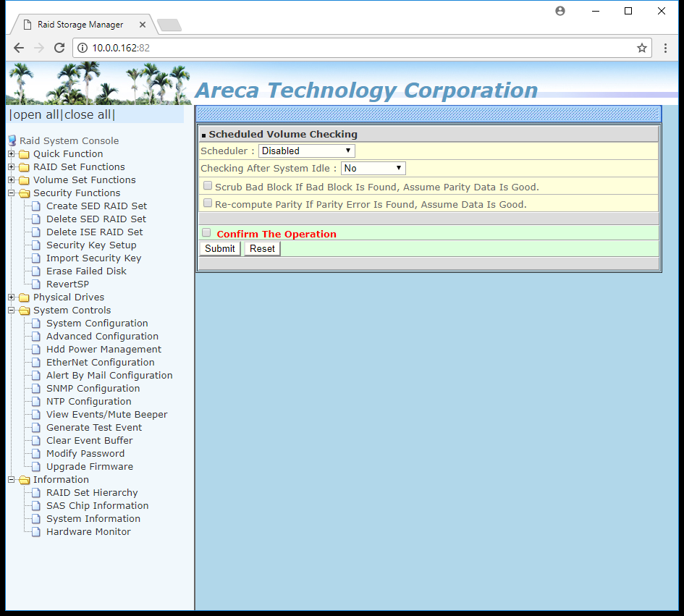Open Delete SED RAID Set page
684x616 pixels.
(x=96, y=219)
